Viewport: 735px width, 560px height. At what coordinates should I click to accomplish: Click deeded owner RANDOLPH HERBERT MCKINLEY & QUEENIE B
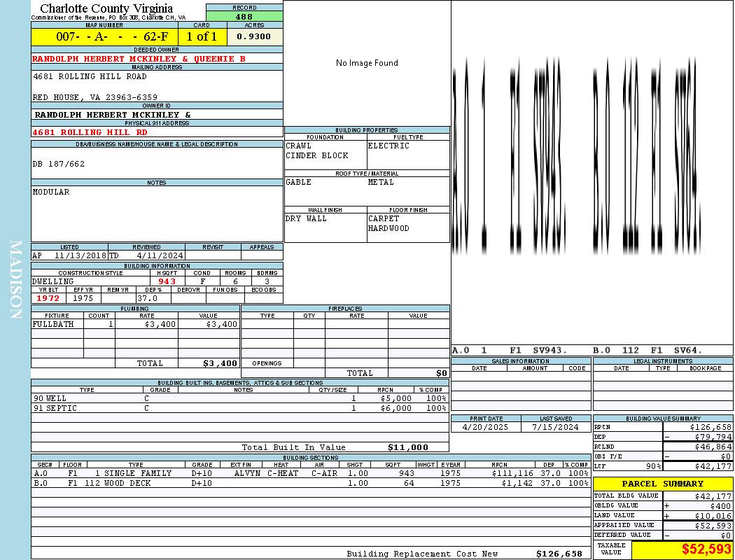(139, 59)
